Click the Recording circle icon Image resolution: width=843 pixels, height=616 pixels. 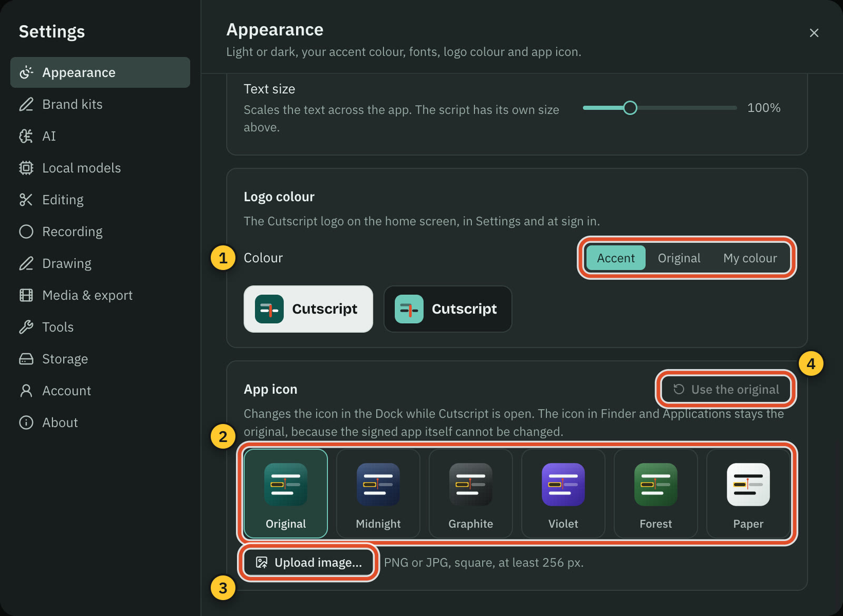26,232
